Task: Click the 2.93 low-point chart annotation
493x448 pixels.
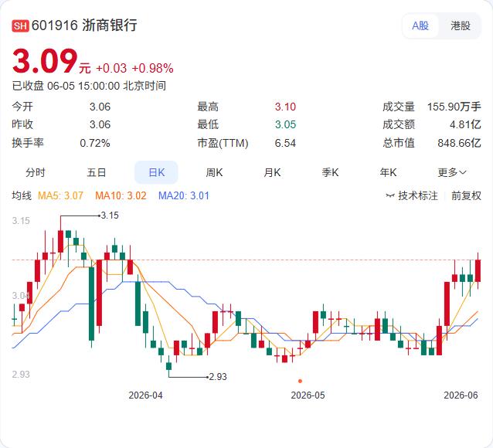Action: (218, 376)
